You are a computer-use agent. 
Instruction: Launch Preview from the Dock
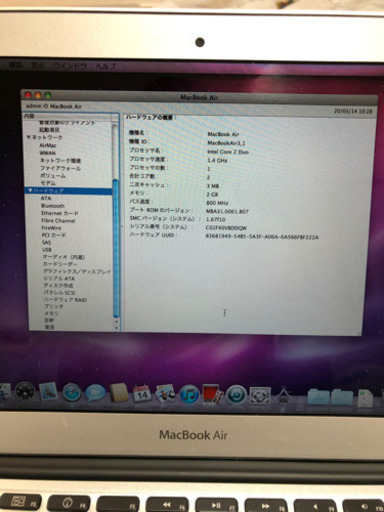point(165,394)
